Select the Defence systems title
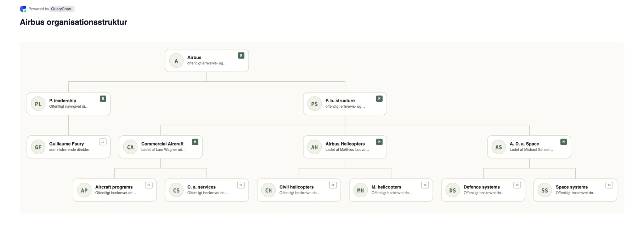The image size is (644, 233). click(482, 187)
